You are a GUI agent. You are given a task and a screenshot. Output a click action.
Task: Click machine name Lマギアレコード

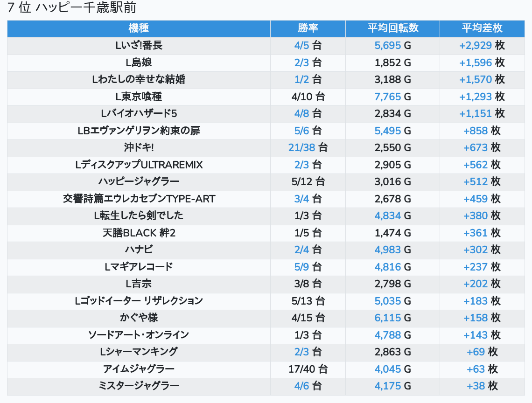tap(139, 267)
